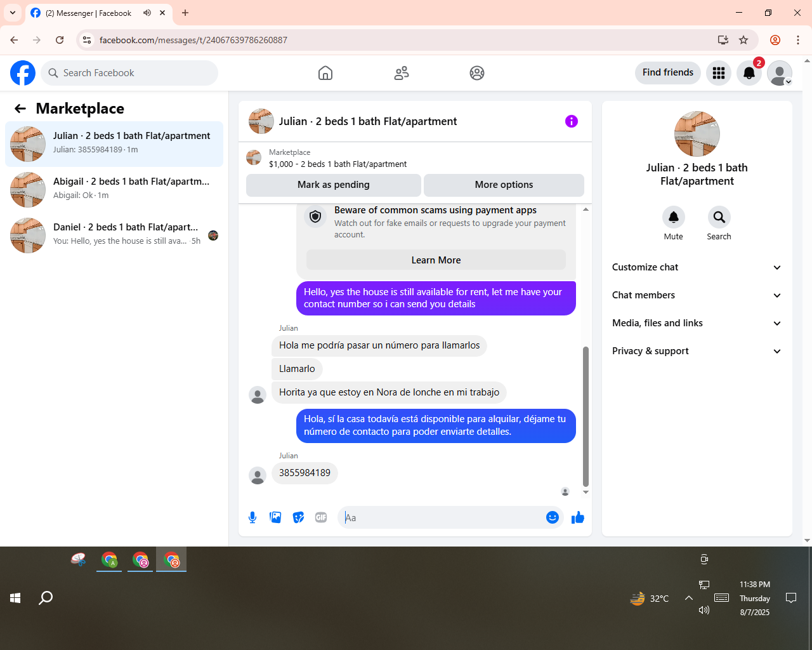This screenshot has width=812, height=650.
Task: Open the $1,000 Marketplace listing link
Action: [x=337, y=164]
